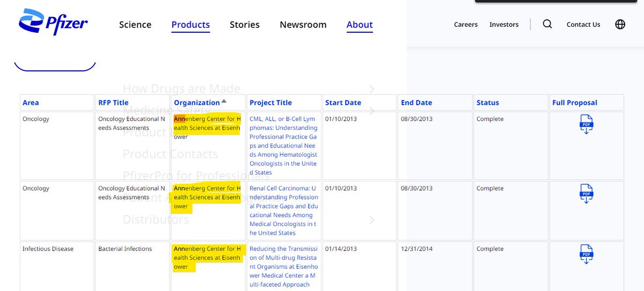The height and width of the screenshot is (291, 644).
Task: Expand the How Drugs are Made chevron
Action: click(371, 89)
